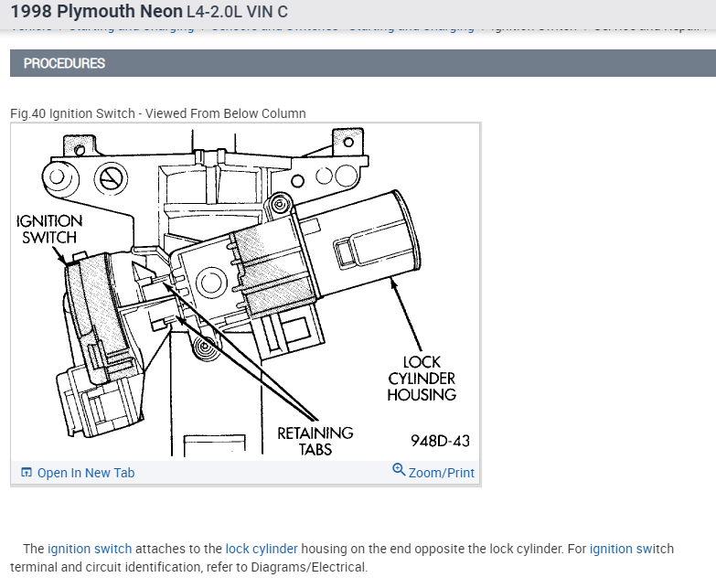Click the 'refer to Diagrams/Electrical' text
Screen dimensions: 716x588
pos(286,568)
